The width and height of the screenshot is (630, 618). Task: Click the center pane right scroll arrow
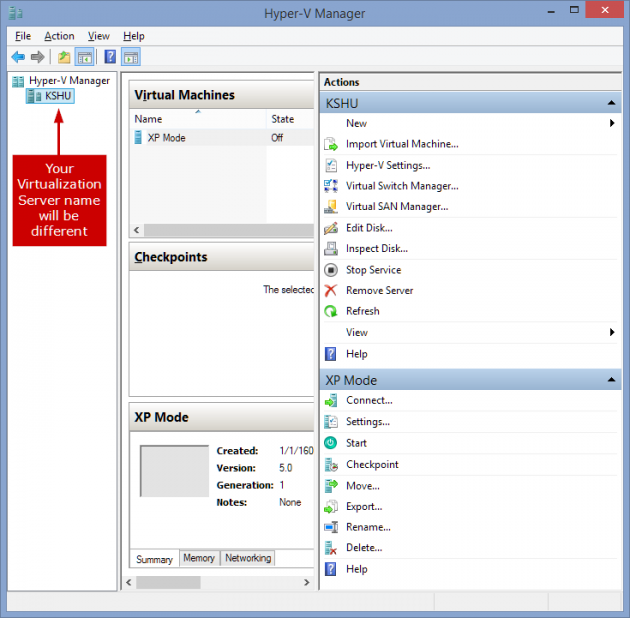[307, 583]
